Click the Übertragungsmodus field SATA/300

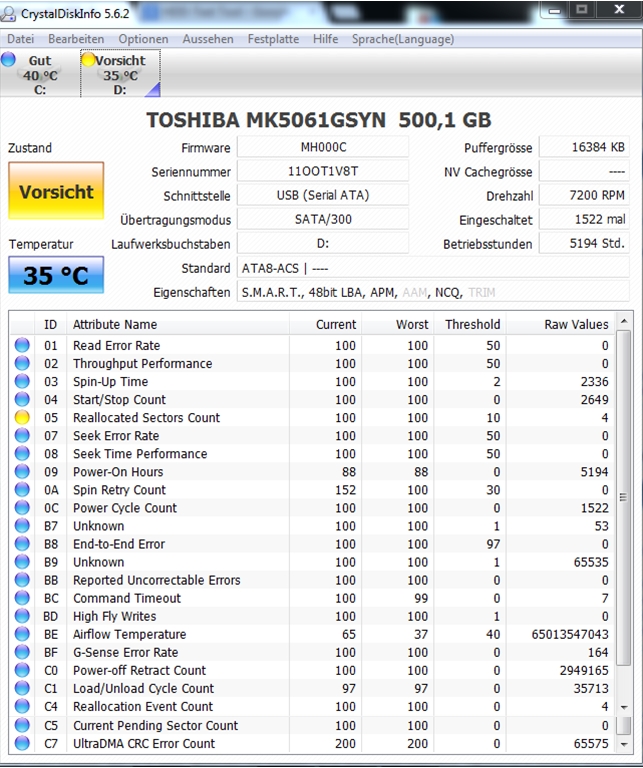tap(323, 219)
